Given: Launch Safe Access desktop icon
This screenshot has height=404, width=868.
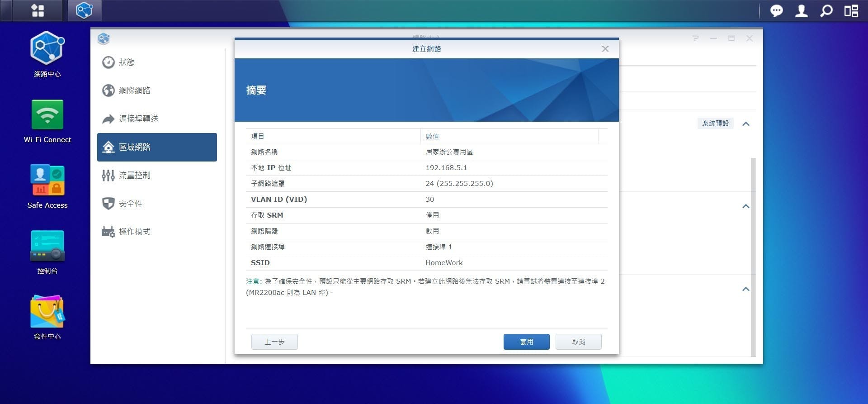Looking at the screenshot, I should [47, 186].
